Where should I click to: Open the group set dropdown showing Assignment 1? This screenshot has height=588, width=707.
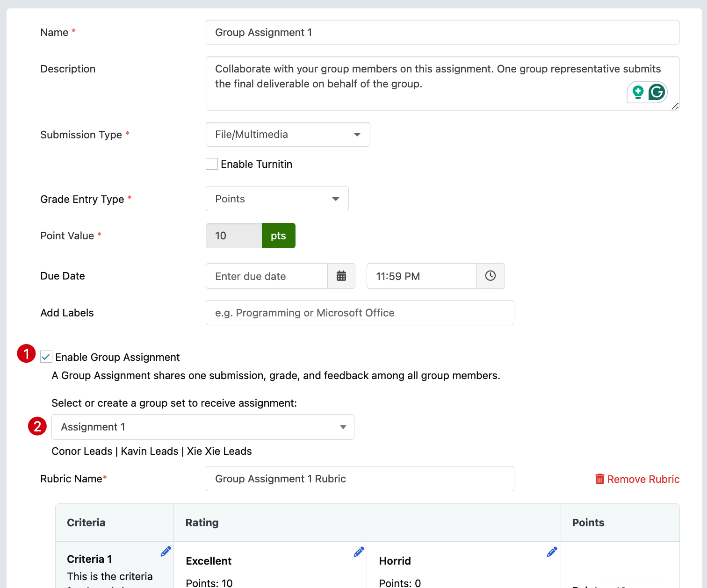[x=203, y=427]
